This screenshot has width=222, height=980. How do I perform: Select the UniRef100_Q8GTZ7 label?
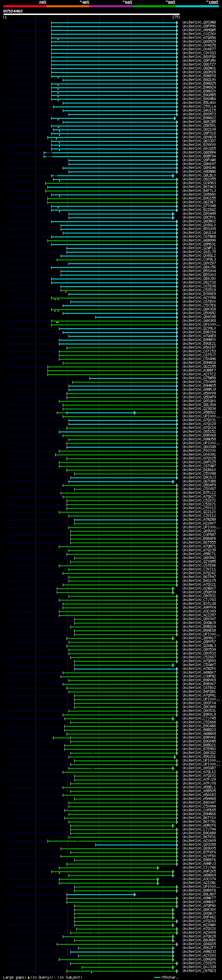pyautogui.click(x=199, y=64)
